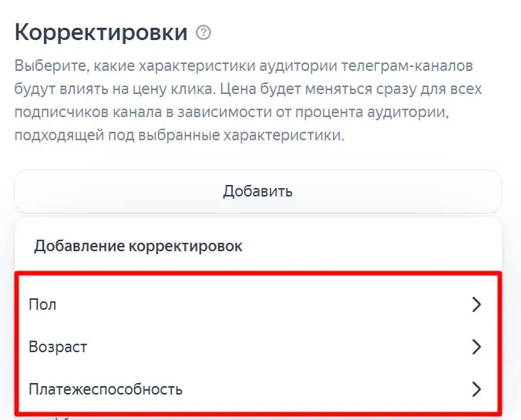This screenshot has height=420, width=521.
Task: Click the question mark tooltip icon
Action: tap(203, 33)
